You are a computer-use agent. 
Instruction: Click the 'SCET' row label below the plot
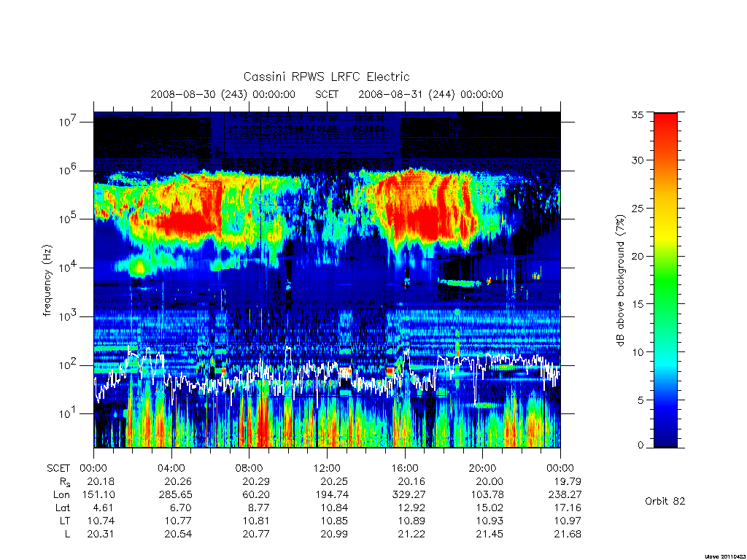click(58, 469)
